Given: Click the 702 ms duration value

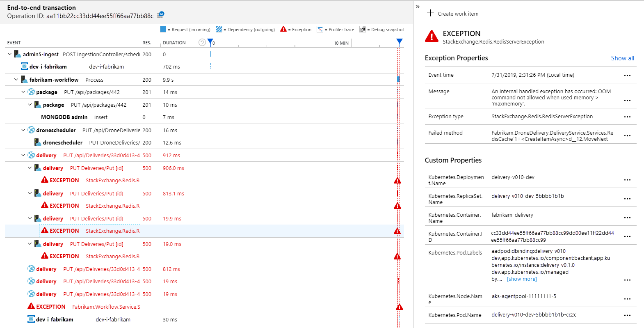Looking at the screenshot, I should coord(171,67).
